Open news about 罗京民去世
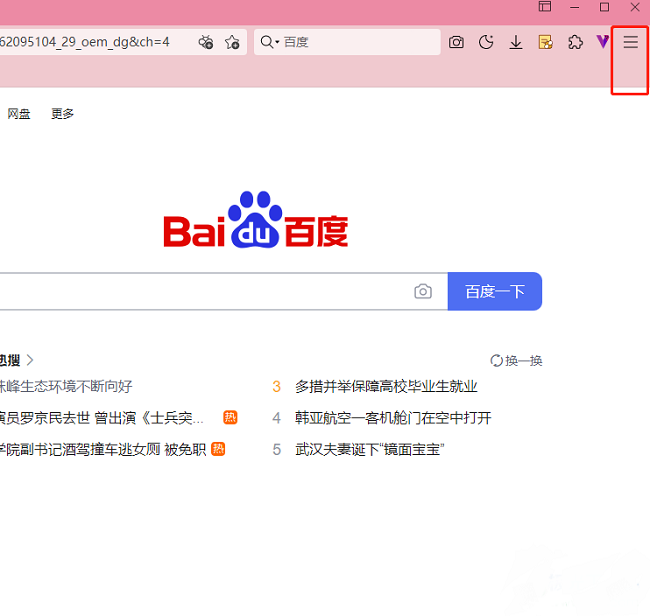Screen dimensions: 650x616 pos(102,418)
